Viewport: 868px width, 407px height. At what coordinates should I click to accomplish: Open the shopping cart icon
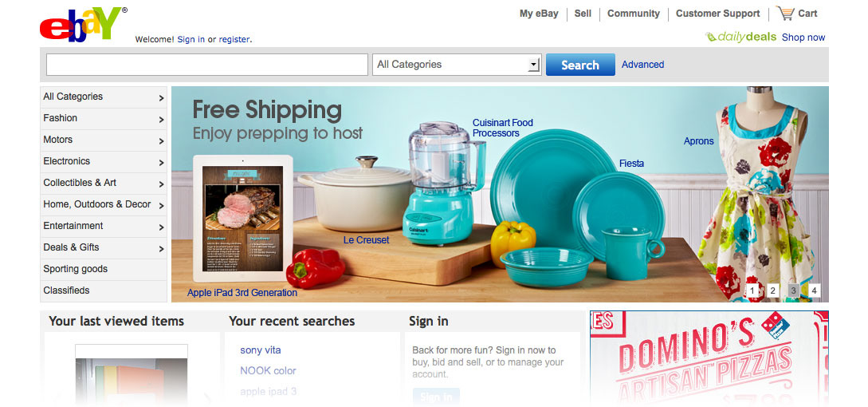785,14
